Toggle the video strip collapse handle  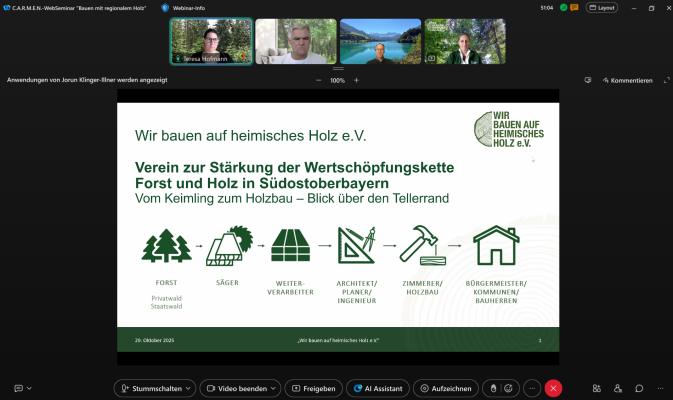click(x=338, y=69)
